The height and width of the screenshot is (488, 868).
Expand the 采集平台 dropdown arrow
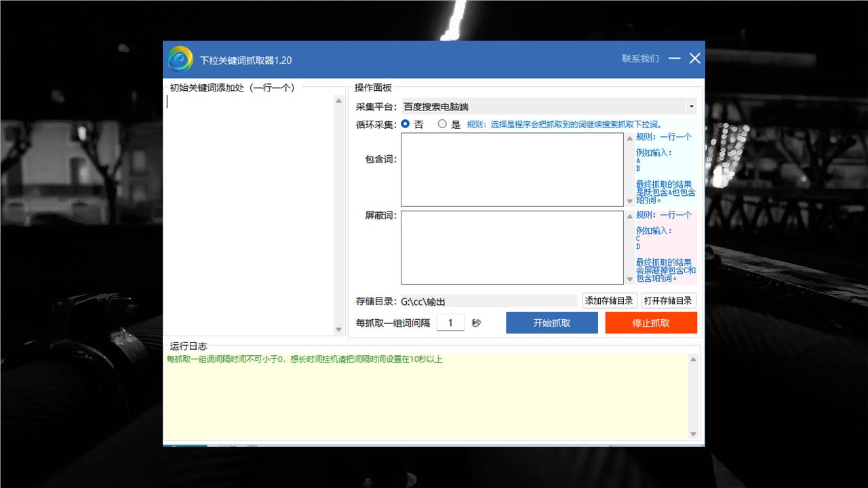coord(691,106)
